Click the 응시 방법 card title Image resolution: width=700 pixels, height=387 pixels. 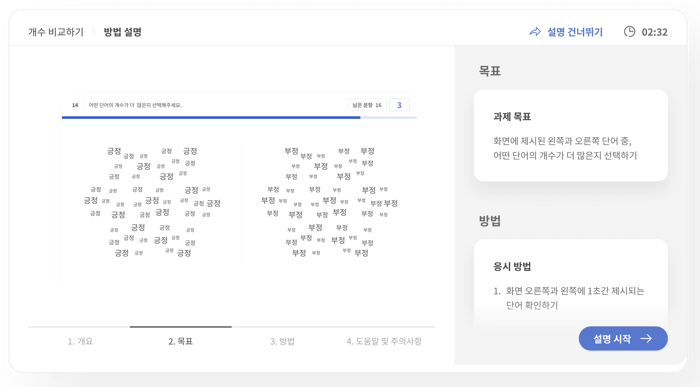pos(512,266)
